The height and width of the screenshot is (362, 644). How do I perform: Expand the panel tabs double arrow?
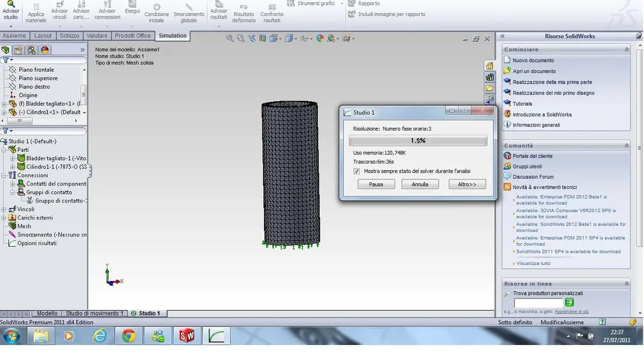click(x=83, y=50)
